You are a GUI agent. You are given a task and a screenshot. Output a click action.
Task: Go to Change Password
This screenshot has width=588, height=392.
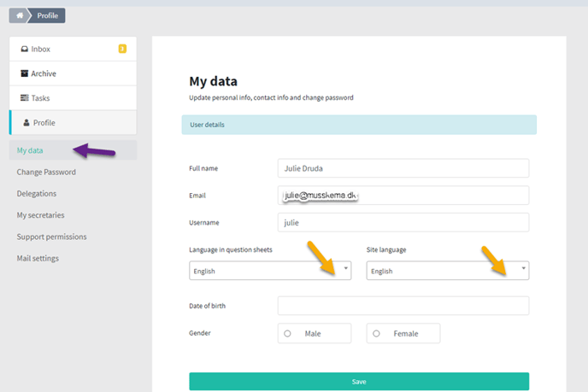(46, 172)
